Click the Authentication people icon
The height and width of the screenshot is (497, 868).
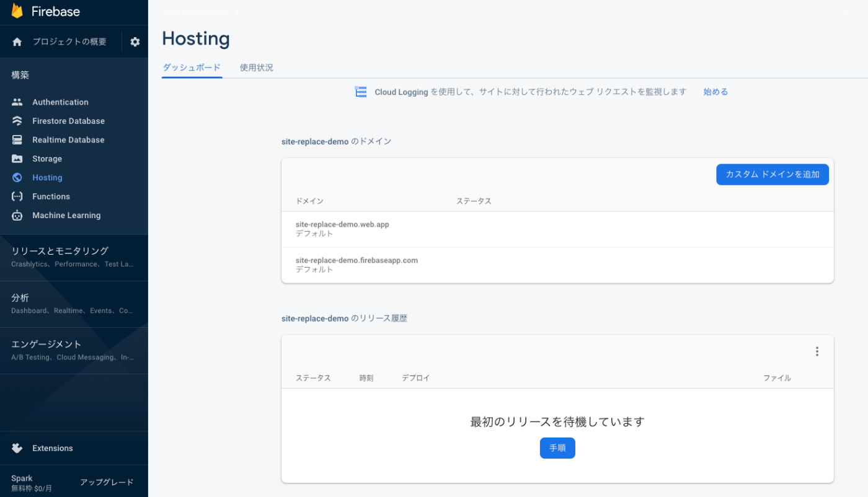[x=17, y=102]
